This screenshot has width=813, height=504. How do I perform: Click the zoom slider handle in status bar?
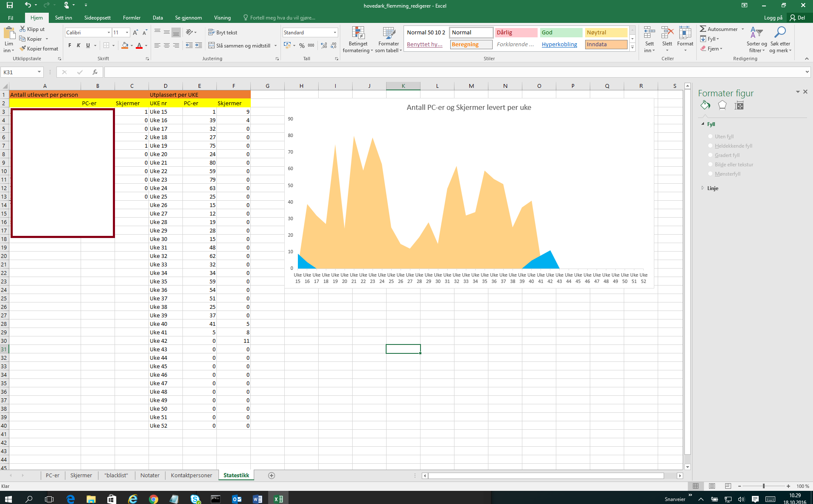(764, 486)
